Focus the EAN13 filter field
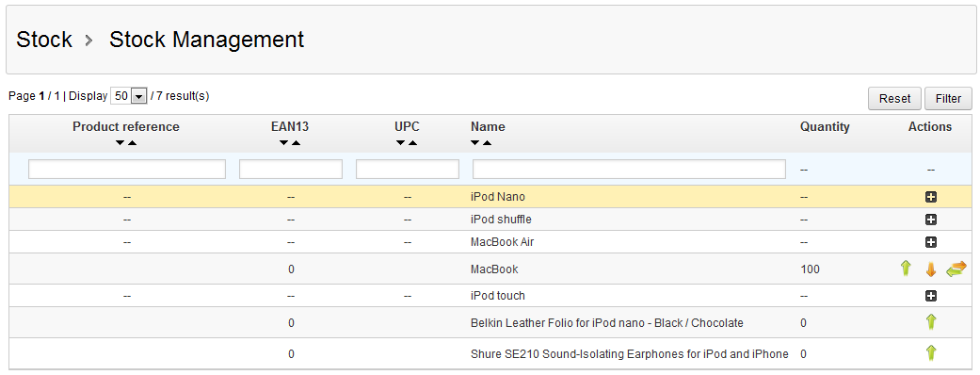 [x=291, y=169]
